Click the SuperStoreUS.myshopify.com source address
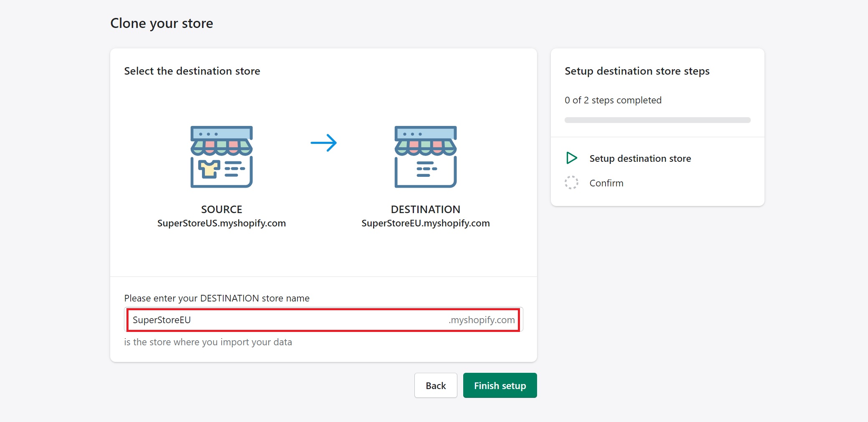The image size is (868, 422). [222, 223]
